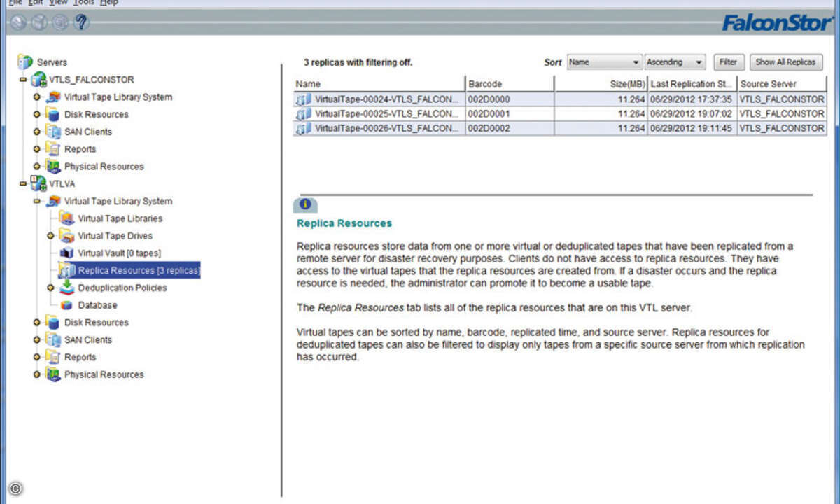Click Disk Resources icon under VTLS_FALCONSTOR
Screen dimensions: 840x504
pos(52,114)
